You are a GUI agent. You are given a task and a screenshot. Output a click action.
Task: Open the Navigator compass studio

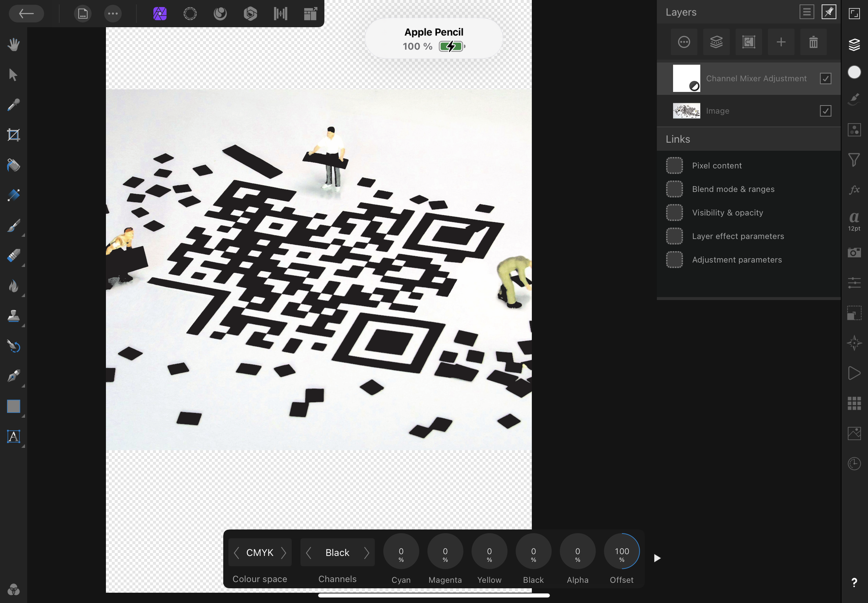point(854,343)
